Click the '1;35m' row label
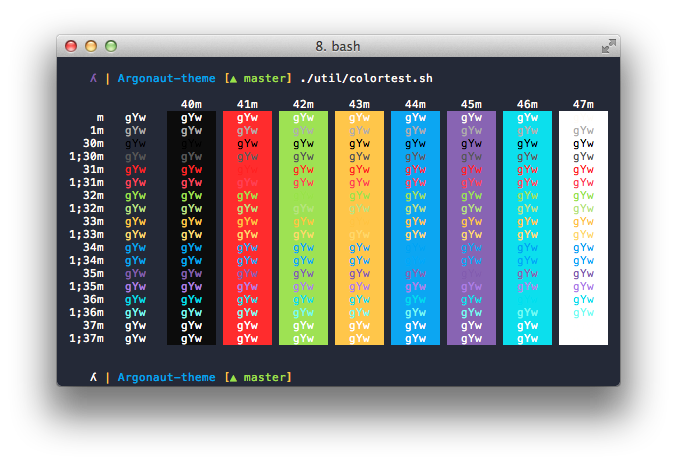Viewport: 677px width, 465px height. (x=86, y=286)
